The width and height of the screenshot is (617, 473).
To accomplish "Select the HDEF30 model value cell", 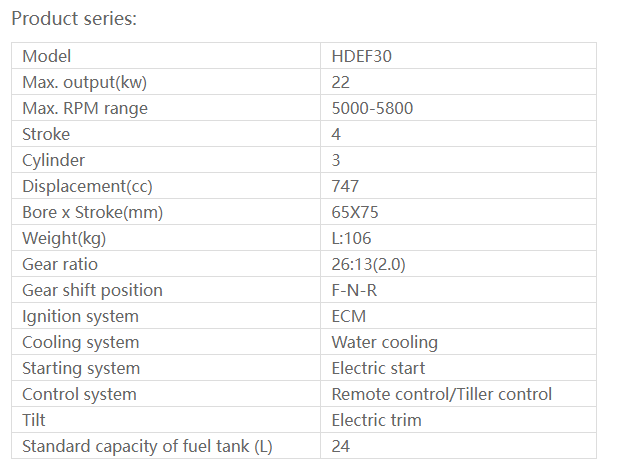I will [361, 56].
